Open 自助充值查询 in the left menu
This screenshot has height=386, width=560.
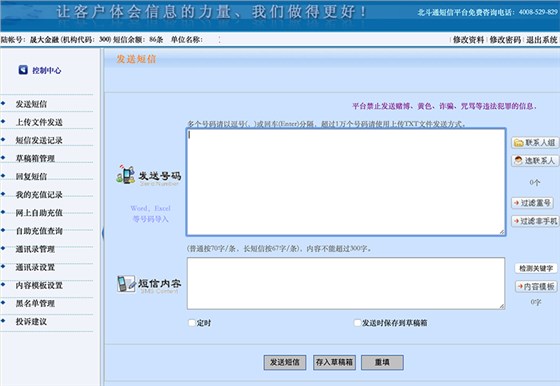pyautogui.click(x=39, y=231)
